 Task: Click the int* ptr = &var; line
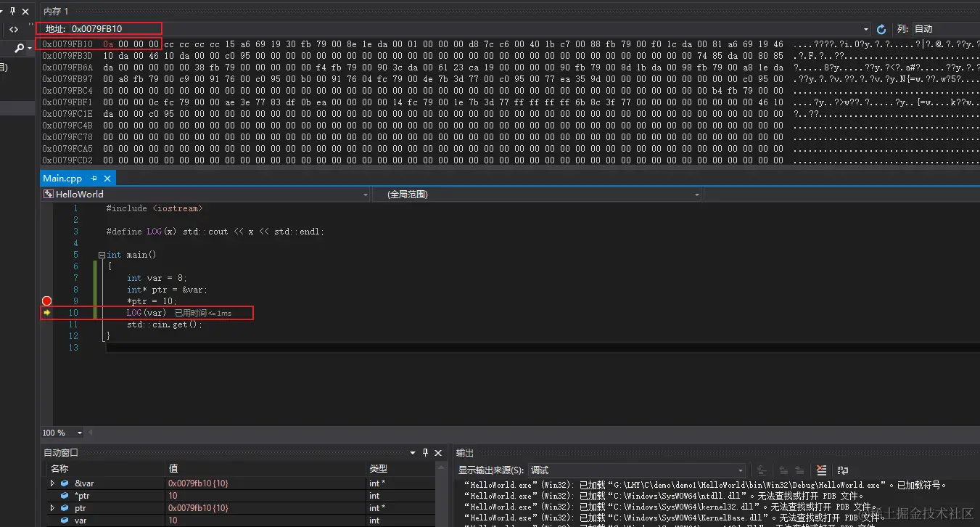(x=167, y=290)
